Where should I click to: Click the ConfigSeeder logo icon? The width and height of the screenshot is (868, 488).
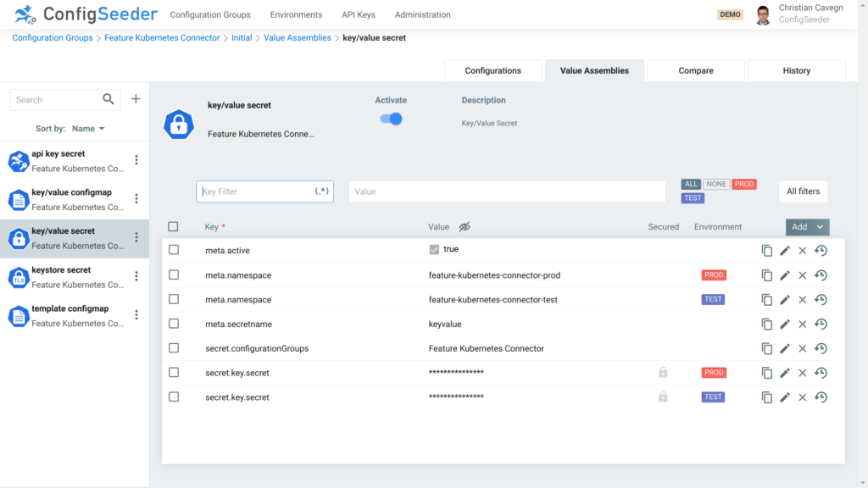point(24,14)
